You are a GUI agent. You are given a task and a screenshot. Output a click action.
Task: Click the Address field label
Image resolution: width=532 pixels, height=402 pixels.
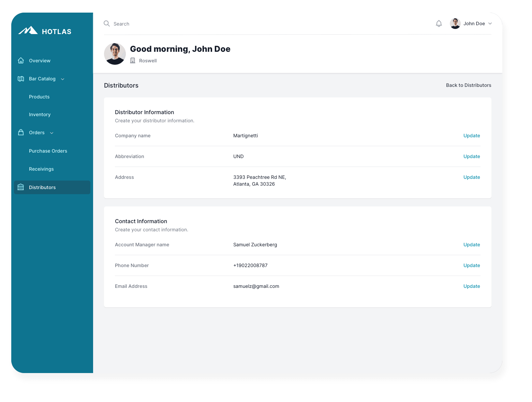[124, 177]
